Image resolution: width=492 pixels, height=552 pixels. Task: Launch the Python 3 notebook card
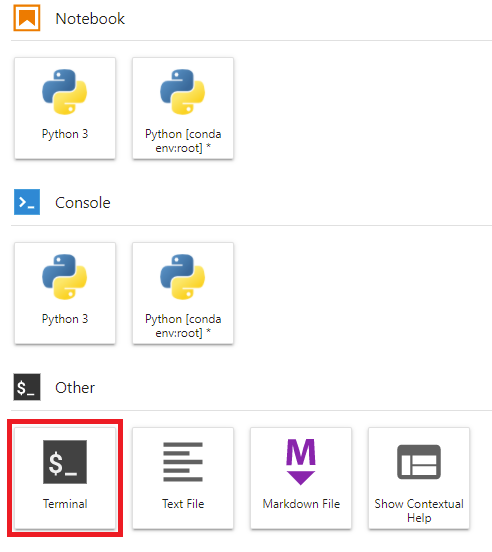click(x=65, y=108)
